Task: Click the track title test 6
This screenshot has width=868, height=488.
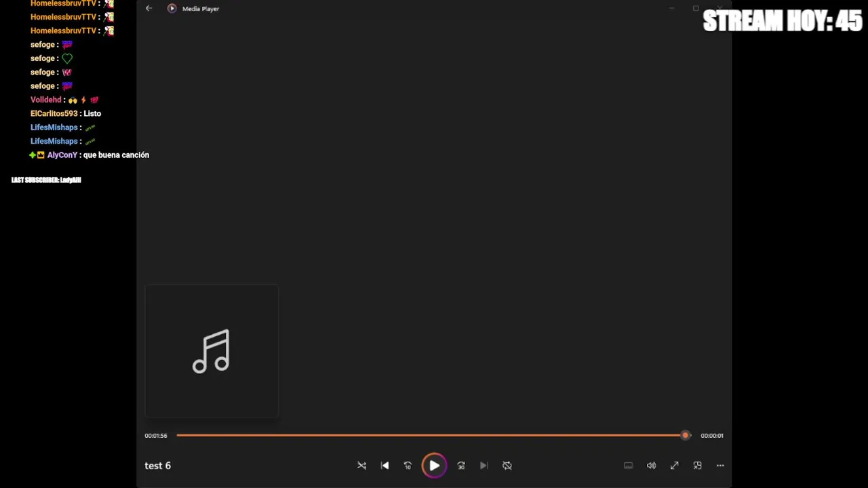Action: coord(157,466)
